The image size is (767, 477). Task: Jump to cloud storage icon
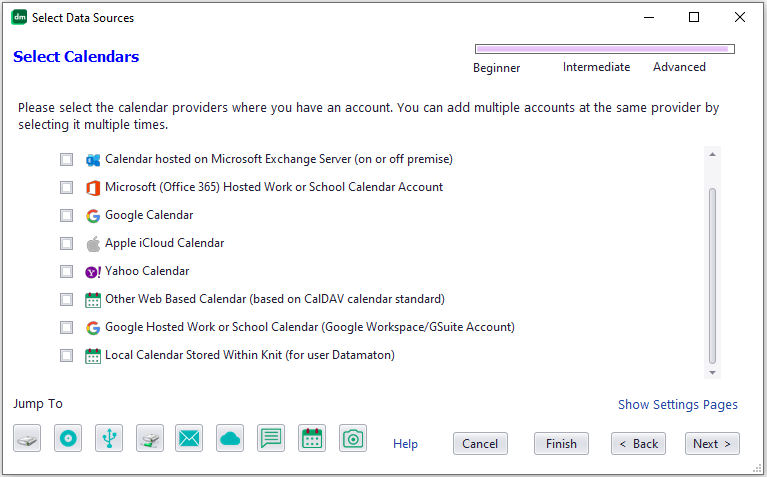230,438
